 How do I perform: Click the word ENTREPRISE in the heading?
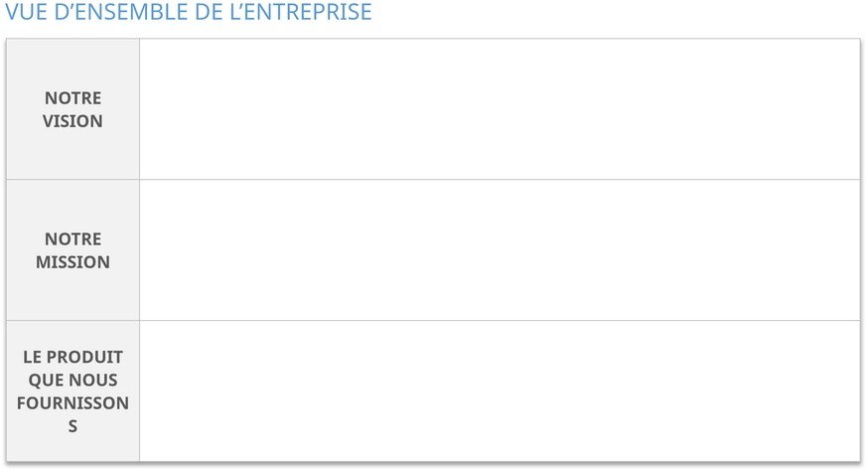[300, 12]
